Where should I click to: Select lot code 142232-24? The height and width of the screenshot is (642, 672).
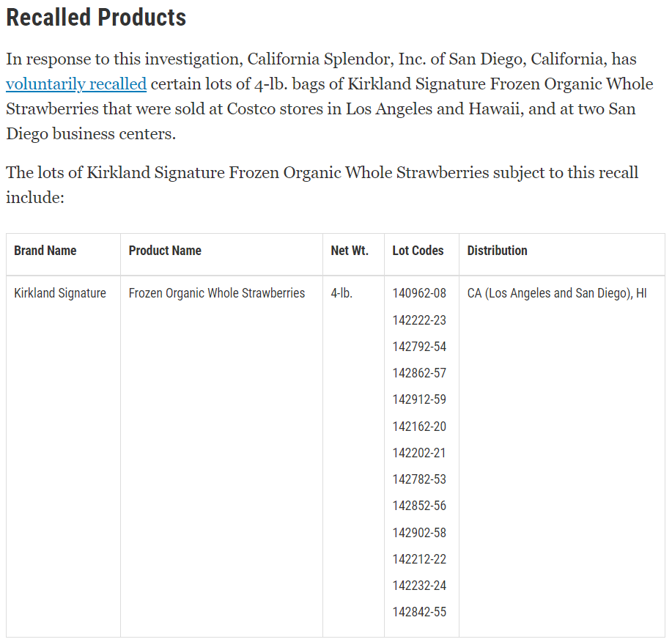tap(419, 586)
